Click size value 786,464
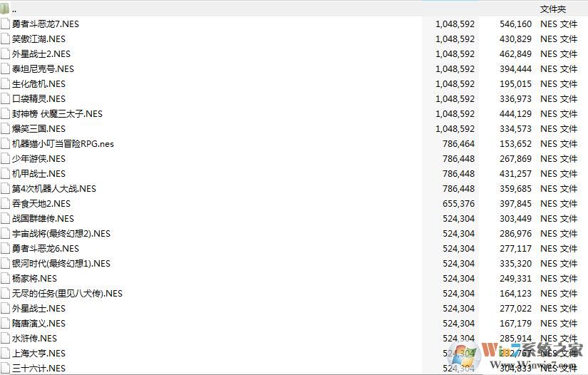This screenshot has height=375, width=588. click(458, 144)
